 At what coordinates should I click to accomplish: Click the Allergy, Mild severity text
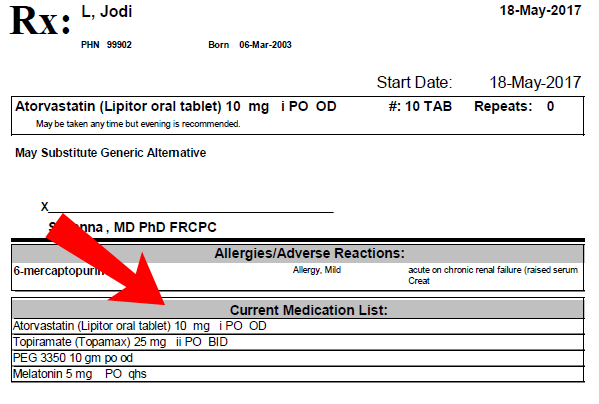tap(317, 270)
